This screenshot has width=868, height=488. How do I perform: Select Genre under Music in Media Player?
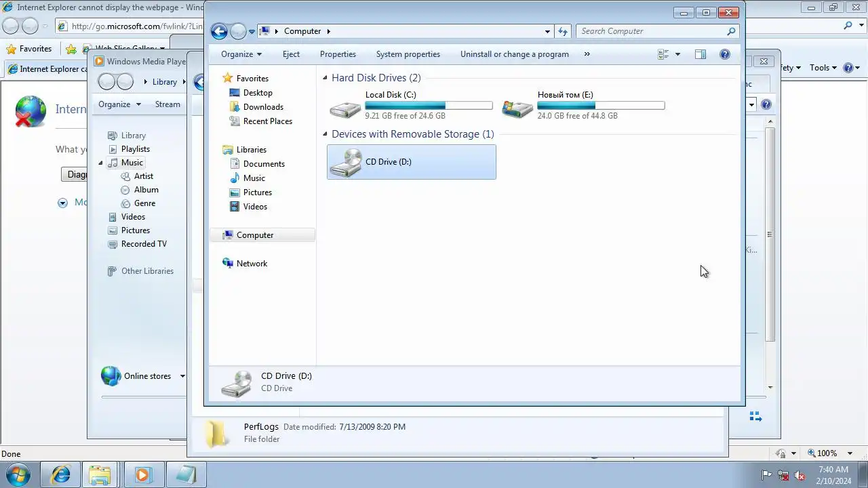tap(144, 203)
